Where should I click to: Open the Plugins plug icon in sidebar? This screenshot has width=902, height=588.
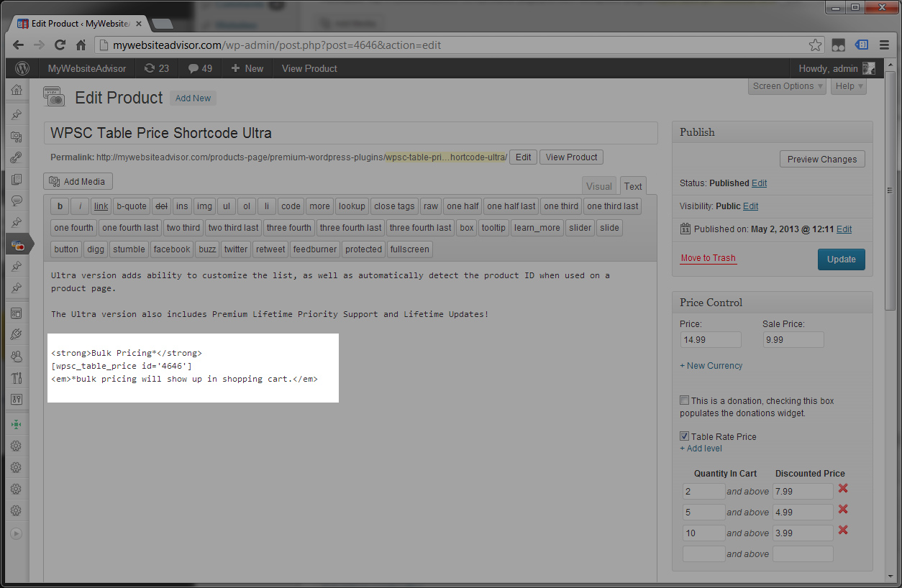(16, 334)
